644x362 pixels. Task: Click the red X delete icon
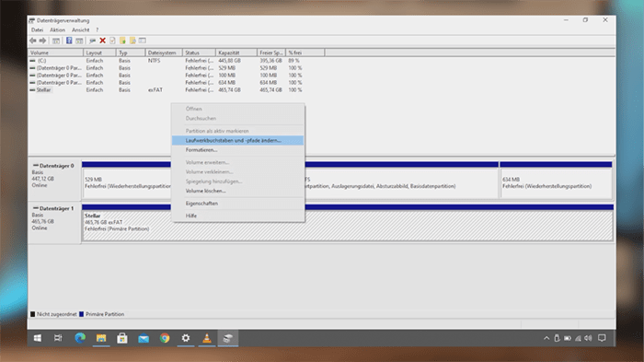pyautogui.click(x=103, y=41)
